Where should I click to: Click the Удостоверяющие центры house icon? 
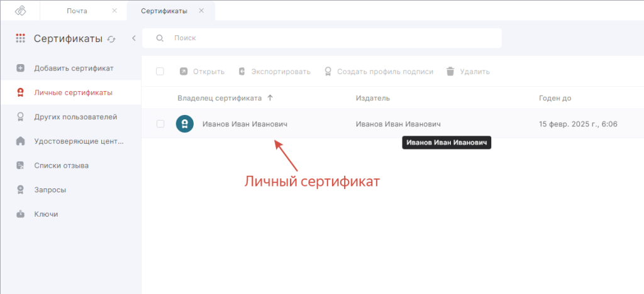tap(21, 141)
